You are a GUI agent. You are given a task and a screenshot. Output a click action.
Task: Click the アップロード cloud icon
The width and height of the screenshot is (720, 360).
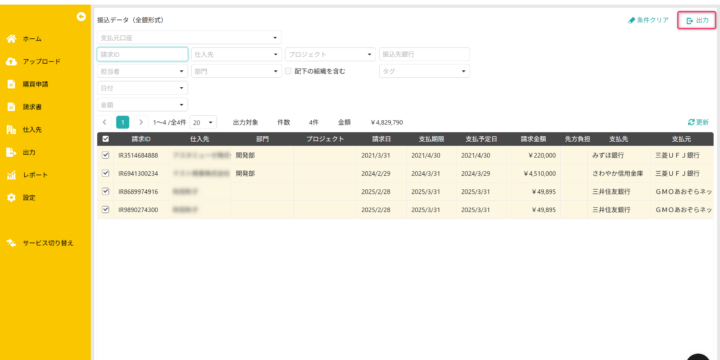(x=11, y=62)
